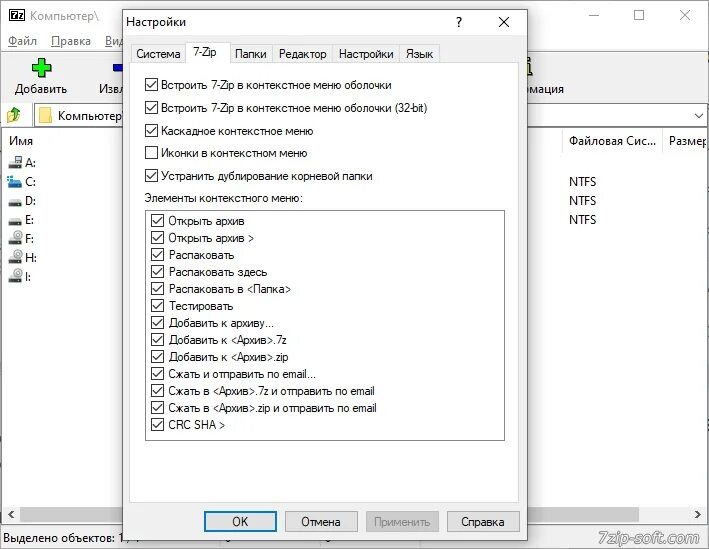This screenshot has width=709, height=549.
Task: Open the Файл menu
Action: tap(23, 41)
